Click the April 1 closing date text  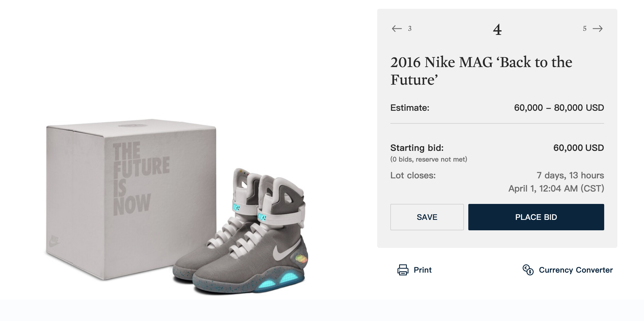pyautogui.click(x=556, y=189)
